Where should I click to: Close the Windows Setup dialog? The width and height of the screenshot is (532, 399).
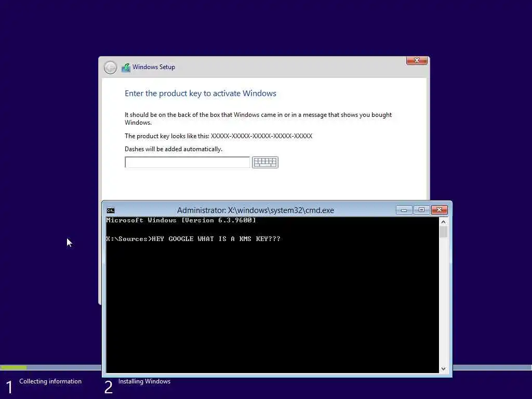click(x=417, y=60)
